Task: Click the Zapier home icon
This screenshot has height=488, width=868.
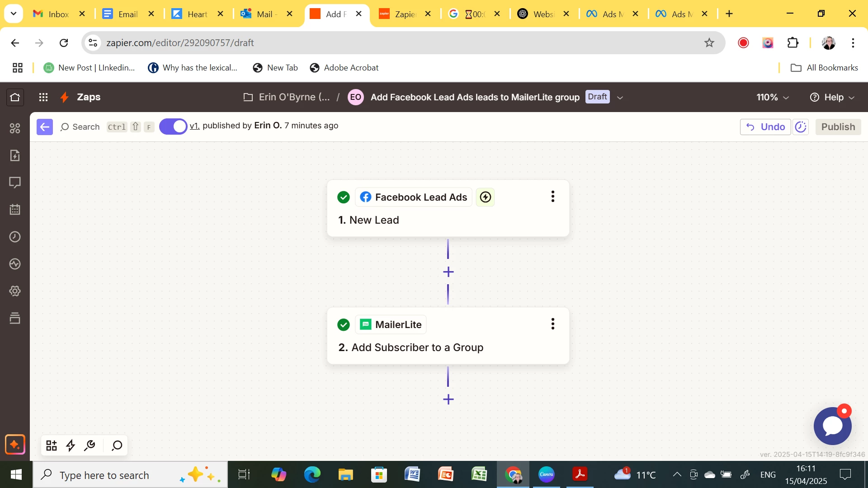Action: (x=15, y=97)
